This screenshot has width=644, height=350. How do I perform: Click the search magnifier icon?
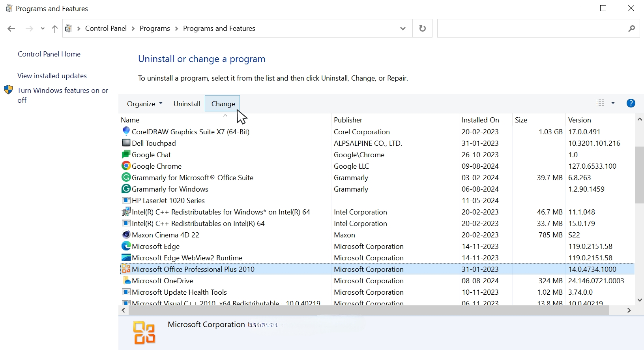(x=631, y=28)
